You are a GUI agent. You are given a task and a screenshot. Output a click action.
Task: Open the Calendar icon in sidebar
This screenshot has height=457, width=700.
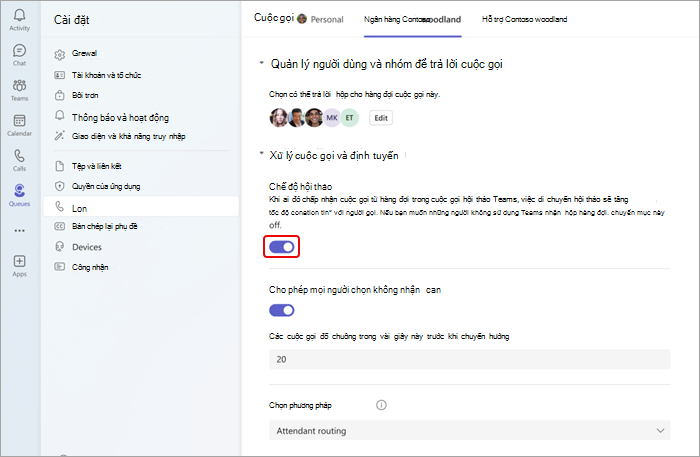pos(19,120)
